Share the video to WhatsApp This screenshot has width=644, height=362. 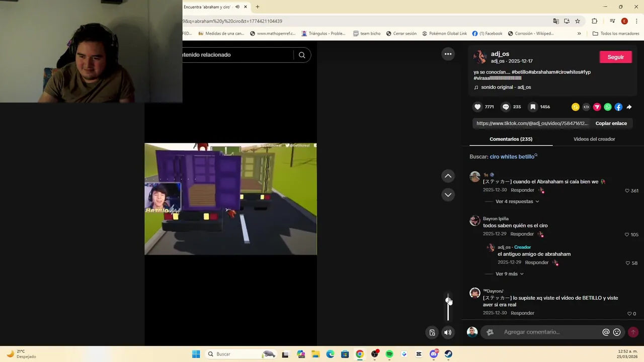[608, 107]
